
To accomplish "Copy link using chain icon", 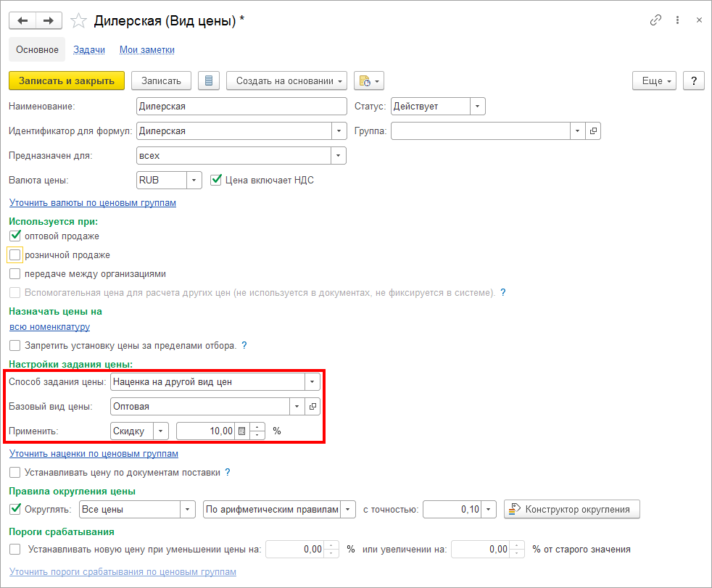I will click(655, 20).
